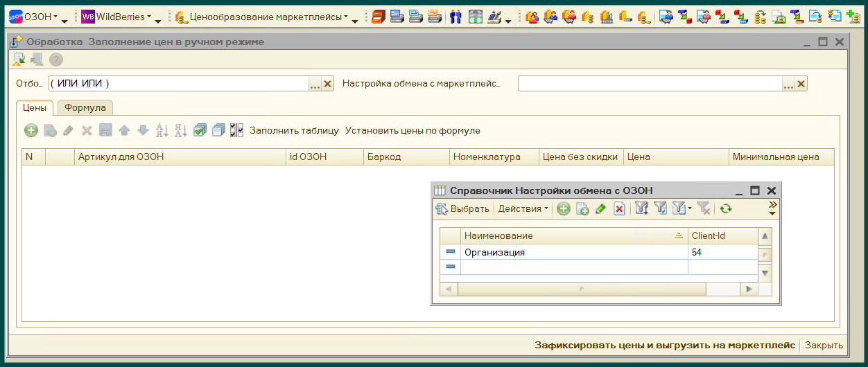Click the vertical scrollbar down arrow in Справочник
Image resolution: width=868 pixels, height=367 pixels.
point(765,274)
